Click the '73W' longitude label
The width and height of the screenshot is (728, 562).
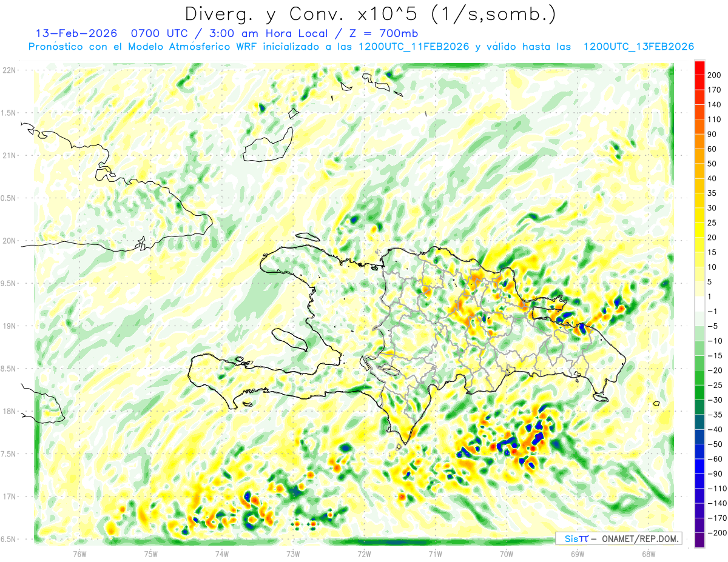293,554
